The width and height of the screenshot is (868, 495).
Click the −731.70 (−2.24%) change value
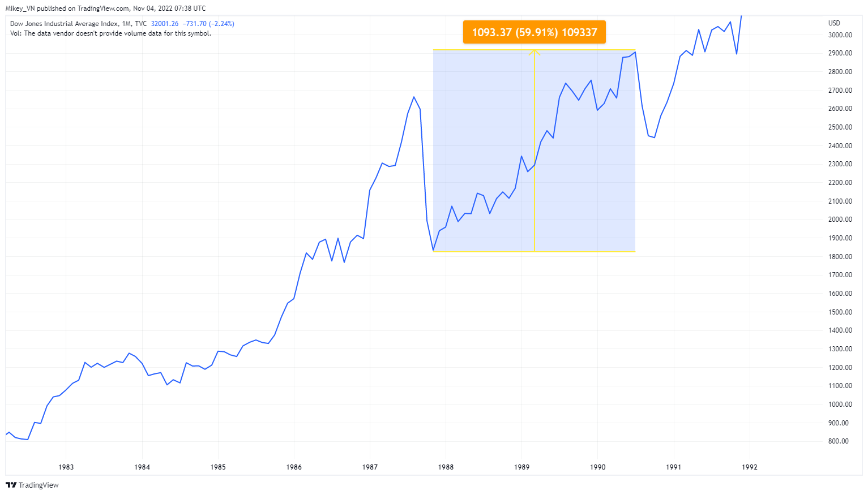coord(208,24)
